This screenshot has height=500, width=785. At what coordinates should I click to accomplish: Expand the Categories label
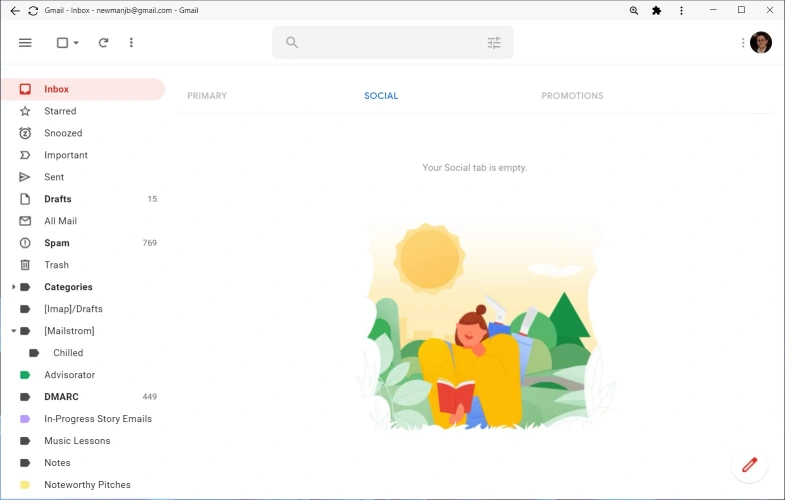[13, 287]
